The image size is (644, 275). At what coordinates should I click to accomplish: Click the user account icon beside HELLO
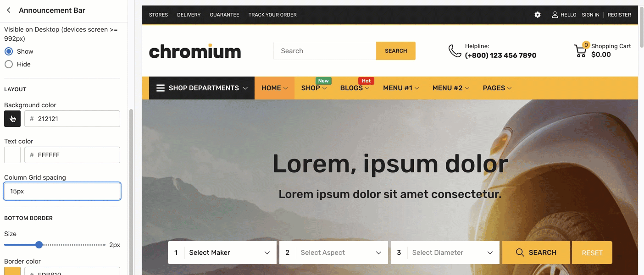pyautogui.click(x=555, y=15)
